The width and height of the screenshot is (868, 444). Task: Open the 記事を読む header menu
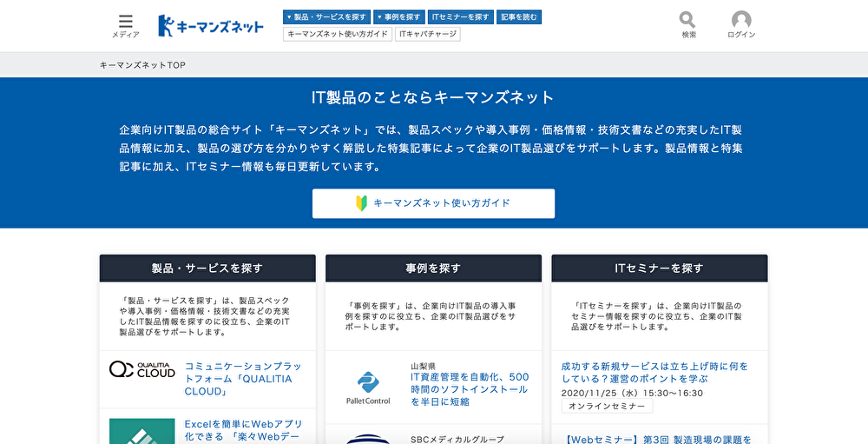519,17
